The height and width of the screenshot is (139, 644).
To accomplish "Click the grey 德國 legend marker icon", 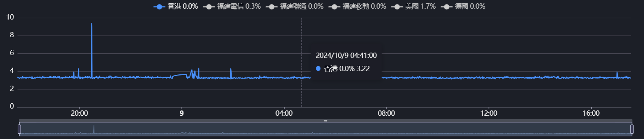I will click(447, 7).
